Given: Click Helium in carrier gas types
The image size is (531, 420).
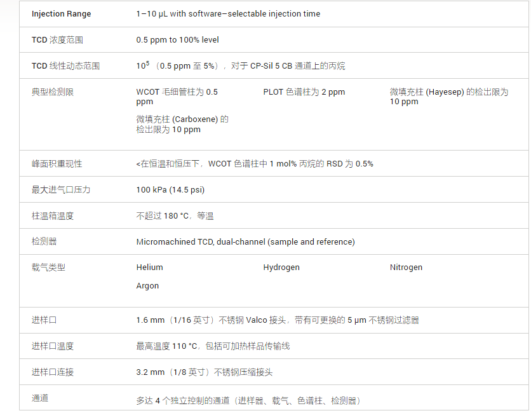Looking at the screenshot, I should point(150,268).
